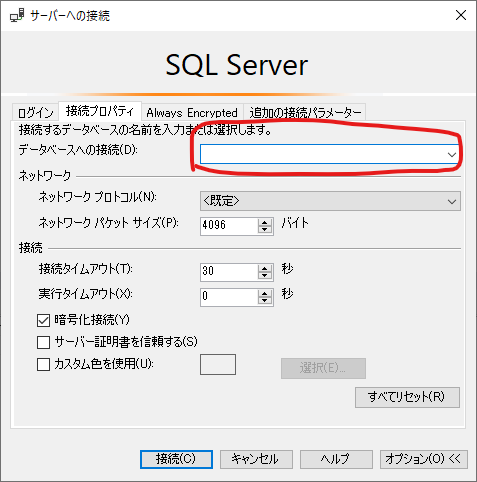
Task: Click the server connection icon in title bar
Action: [x=17, y=16]
